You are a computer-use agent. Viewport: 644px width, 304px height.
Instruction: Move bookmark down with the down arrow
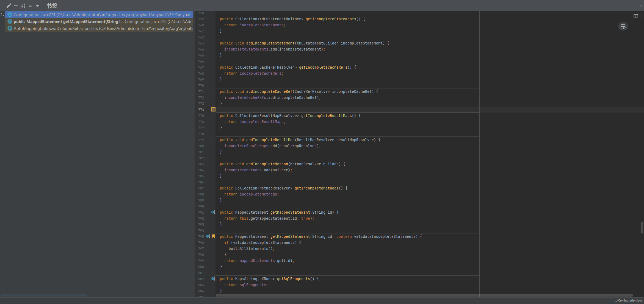click(x=37, y=6)
